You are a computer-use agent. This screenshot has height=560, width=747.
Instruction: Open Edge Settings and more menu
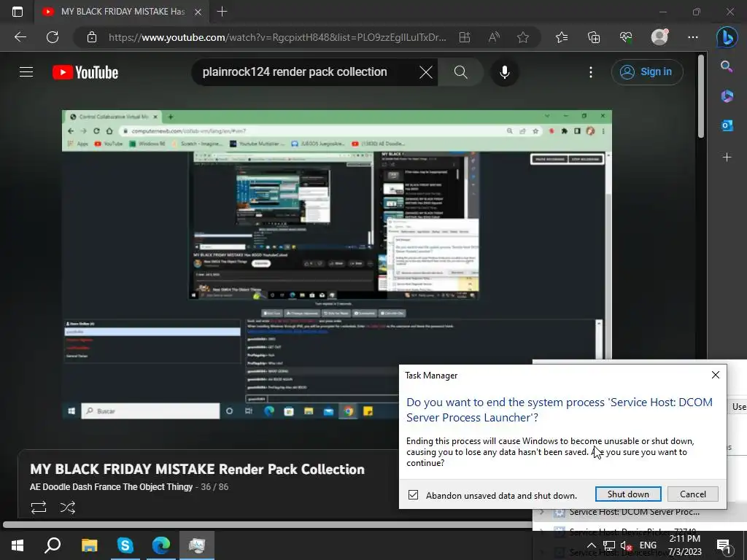693,37
